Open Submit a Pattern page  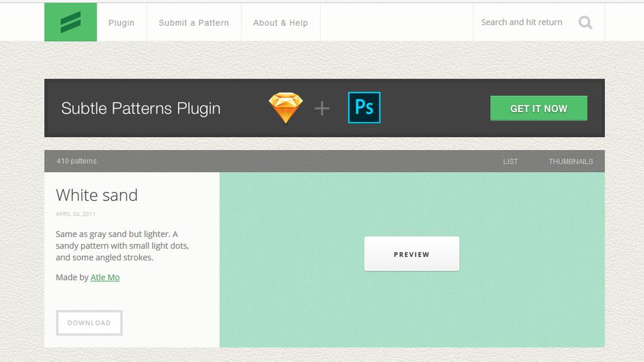point(194,23)
